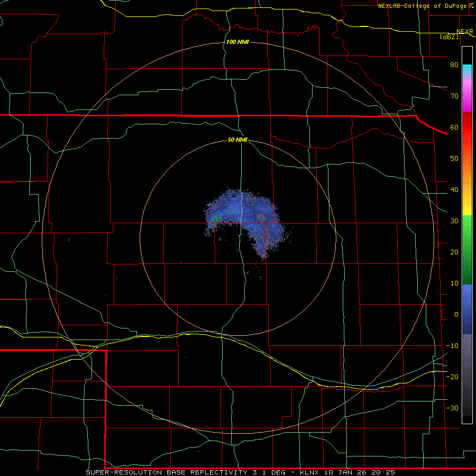Click the -20 value on the dBZ scale
476x476 pixels.
tap(452, 377)
